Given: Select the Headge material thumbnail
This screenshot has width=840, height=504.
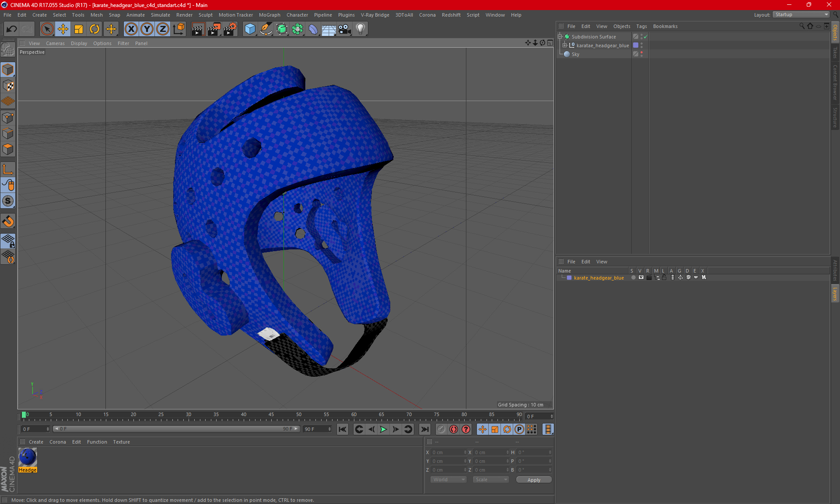Looking at the screenshot, I should [x=28, y=458].
